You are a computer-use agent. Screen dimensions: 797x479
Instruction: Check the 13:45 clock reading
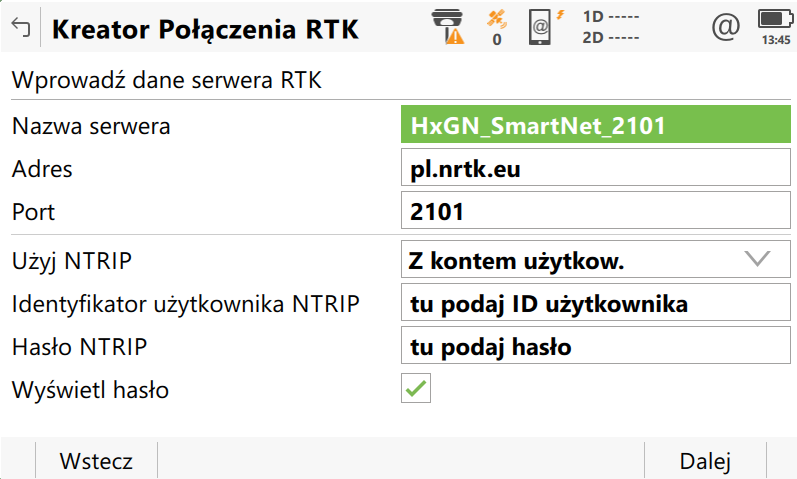(776, 40)
